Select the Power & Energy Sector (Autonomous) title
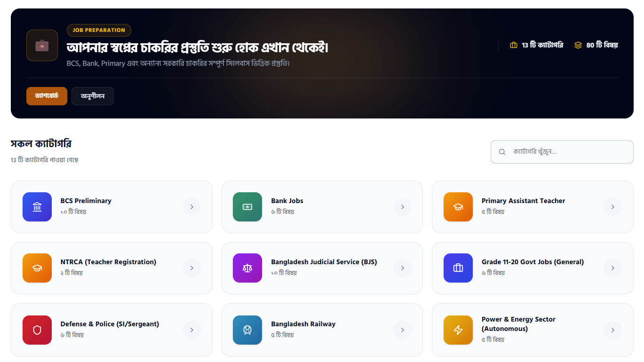644x362 pixels. (518, 324)
